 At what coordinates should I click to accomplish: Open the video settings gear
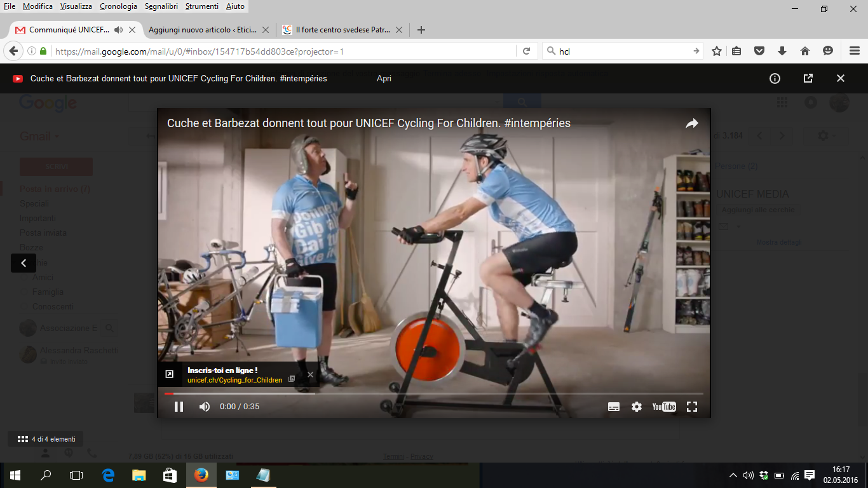(637, 407)
